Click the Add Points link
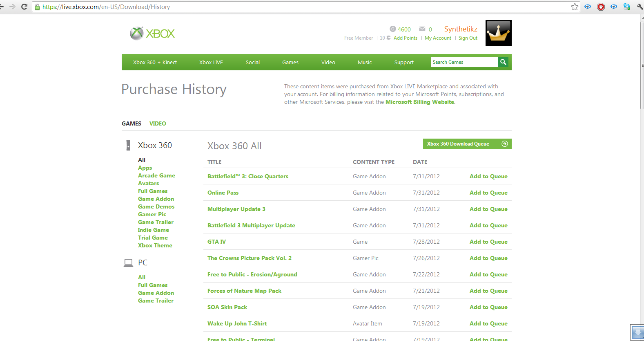 406,38
